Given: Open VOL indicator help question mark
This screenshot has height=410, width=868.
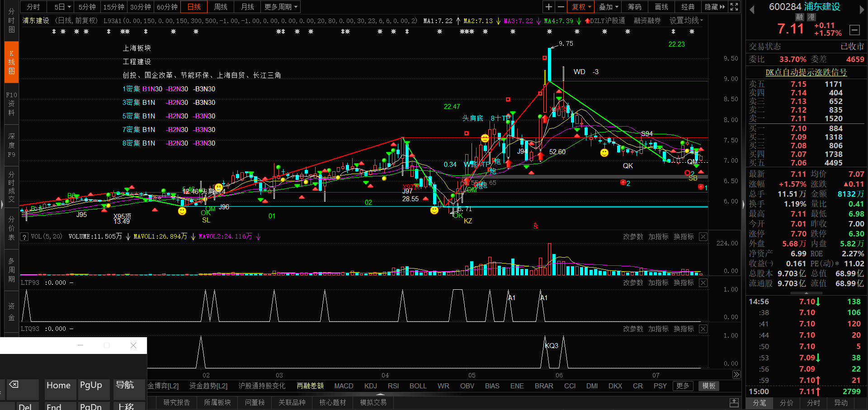Looking at the screenshot, I should pyautogui.click(x=24, y=237).
